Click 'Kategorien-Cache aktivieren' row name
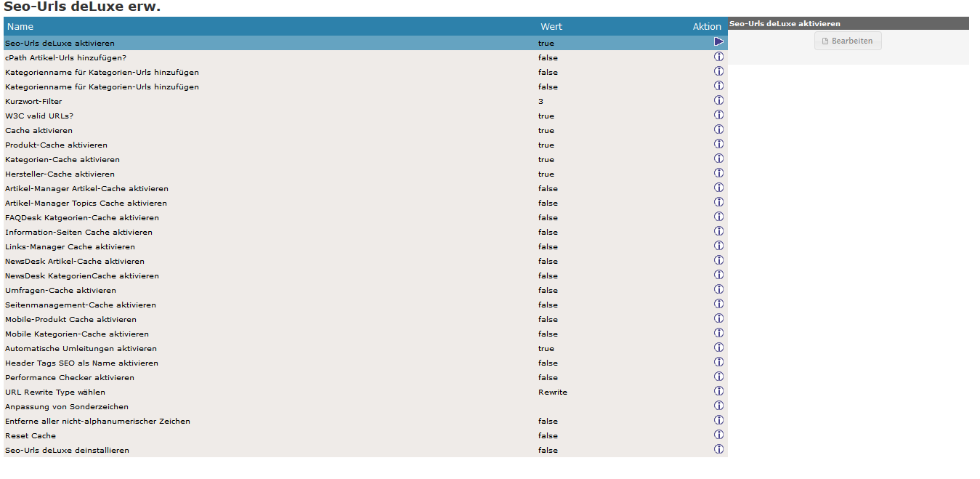This screenshot has width=980, height=479. pyautogui.click(x=62, y=160)
